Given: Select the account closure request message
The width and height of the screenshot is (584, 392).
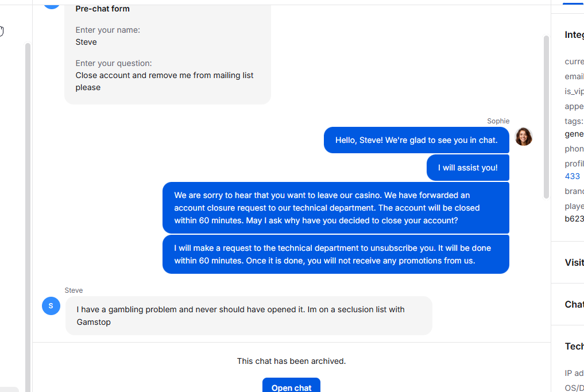Looking at the screenshot, I should tap(335, 208).
